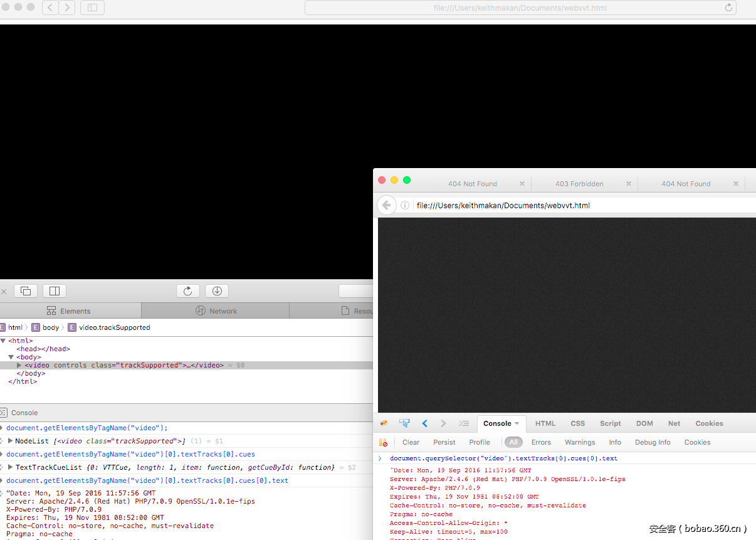The width and height of the screenshot is (756, 540).
Task: Click the break-on-errors icon in Firebug
Action: click(x=384, y=442)
